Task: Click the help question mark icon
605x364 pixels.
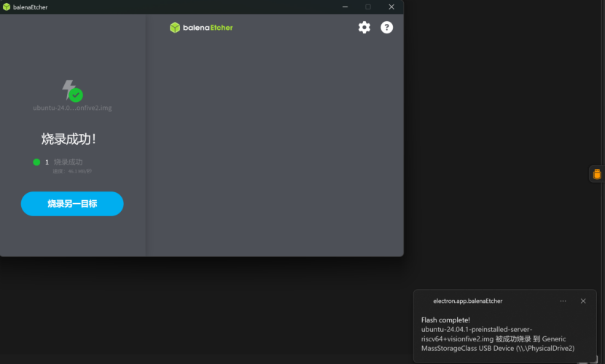Action: coord(387,28)
